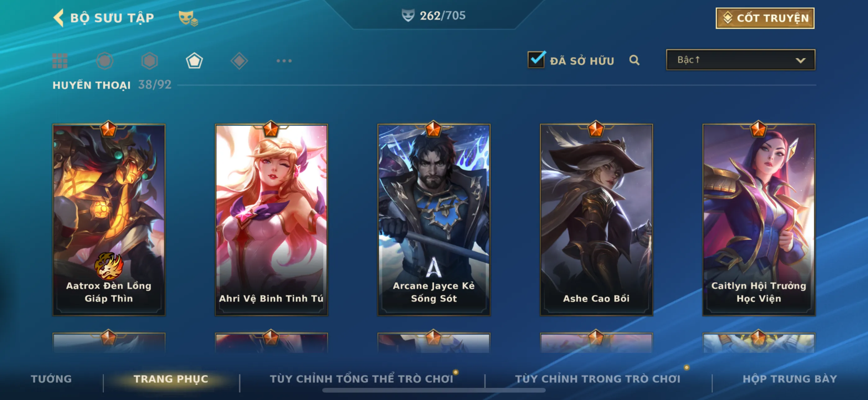868x400 pixels.
Task: Open the Cốt Truyện button
Action: 765,18
